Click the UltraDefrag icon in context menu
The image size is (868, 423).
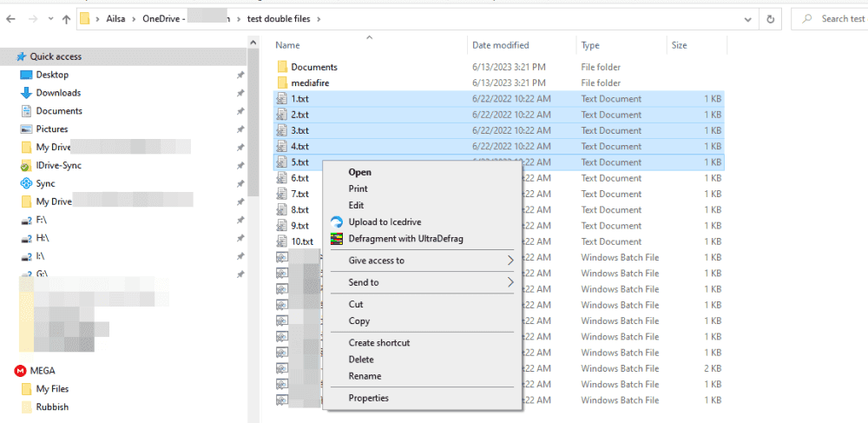(x=337, y=239)
